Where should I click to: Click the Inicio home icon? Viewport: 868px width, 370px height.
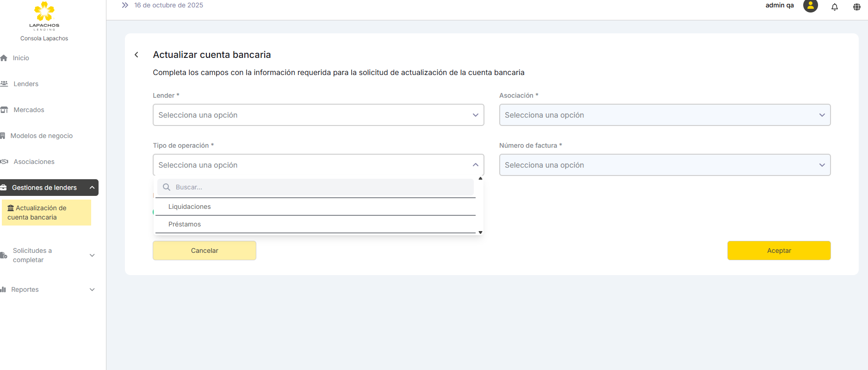click(4, 58)
